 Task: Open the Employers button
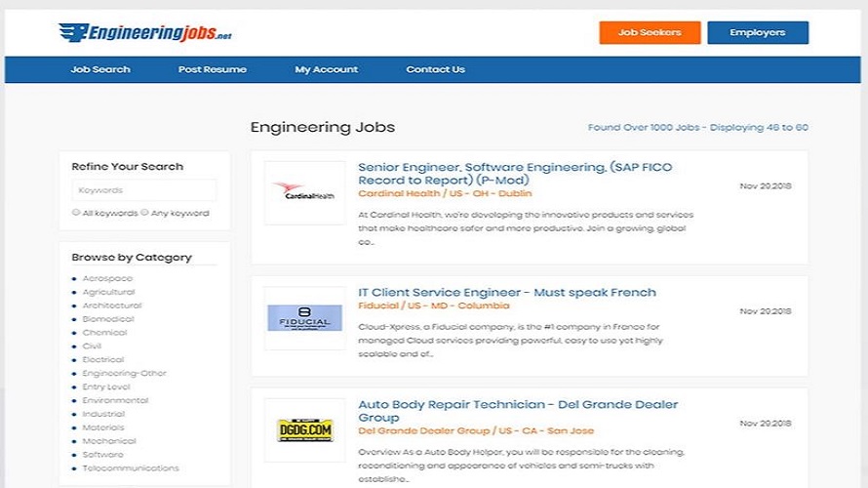click(x=757, y=32)
